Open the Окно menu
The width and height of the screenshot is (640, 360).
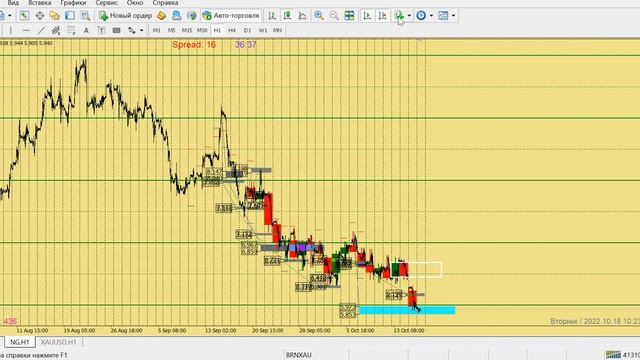coord(135,3)
